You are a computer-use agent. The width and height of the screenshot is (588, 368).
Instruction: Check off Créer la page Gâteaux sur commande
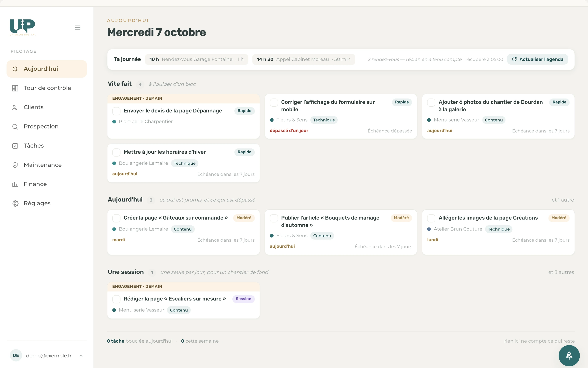[116, 218]
